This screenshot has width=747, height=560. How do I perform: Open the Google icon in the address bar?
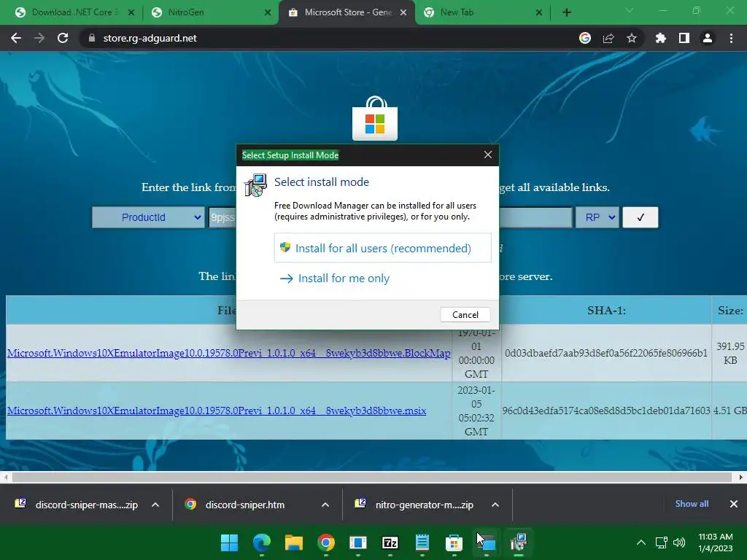click(x=585, y=38)
